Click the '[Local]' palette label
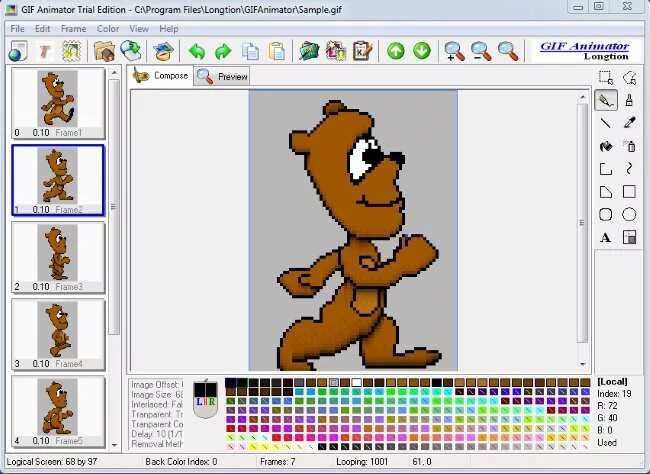Viewport: 650px width, 474px height. pos(612,382)
